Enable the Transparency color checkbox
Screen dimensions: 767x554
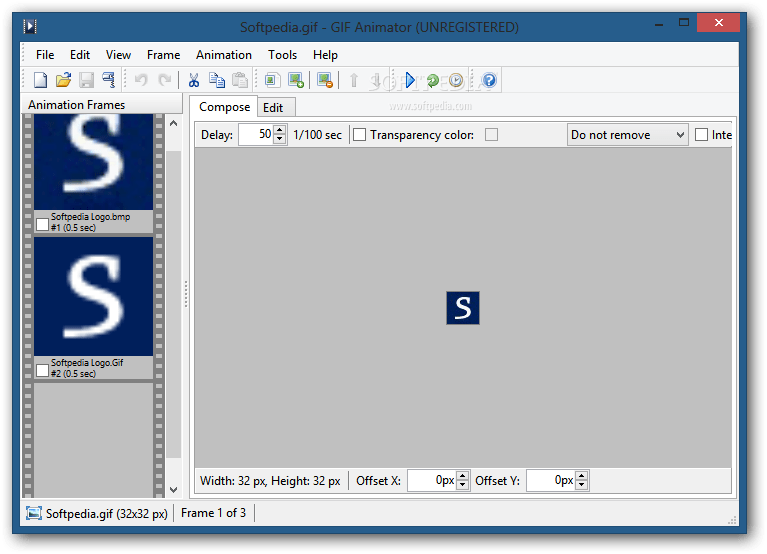(360, 134)
